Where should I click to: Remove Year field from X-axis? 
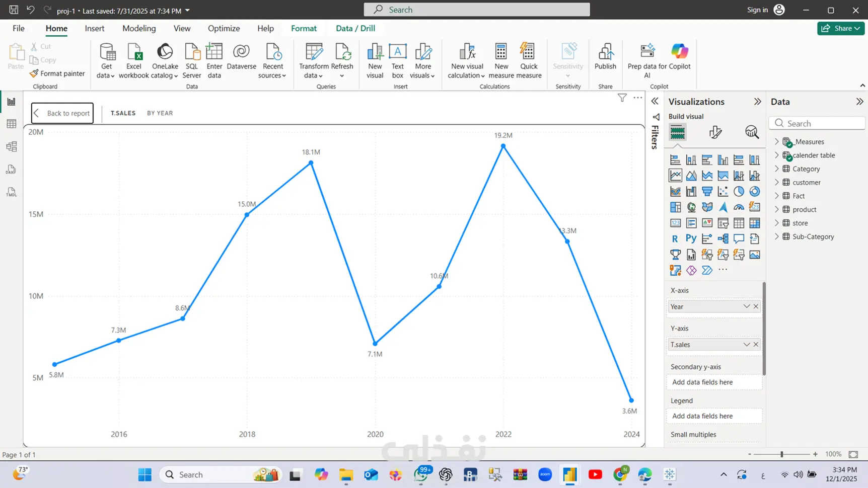point(756,306)
